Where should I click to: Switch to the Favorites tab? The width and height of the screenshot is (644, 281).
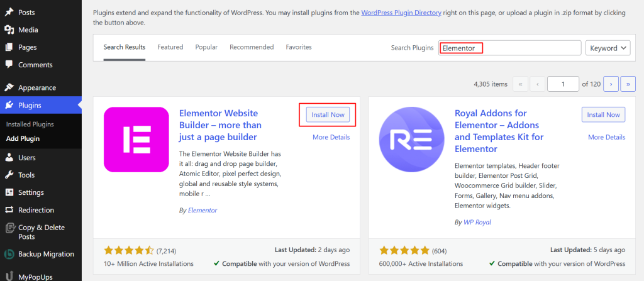pos(299,47)
